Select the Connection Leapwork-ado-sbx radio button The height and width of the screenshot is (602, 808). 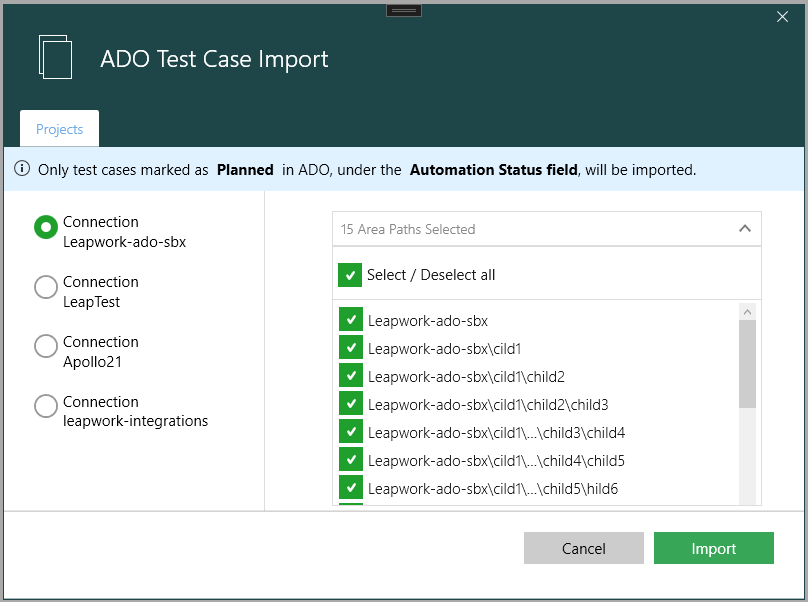click(46, 228)
